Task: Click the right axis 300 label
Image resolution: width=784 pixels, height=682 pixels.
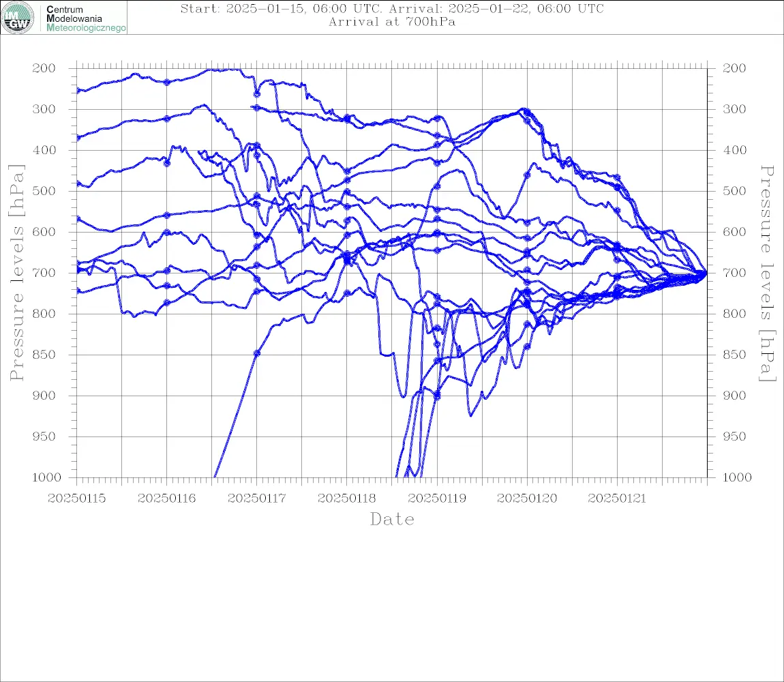Action: pos(734,109)
